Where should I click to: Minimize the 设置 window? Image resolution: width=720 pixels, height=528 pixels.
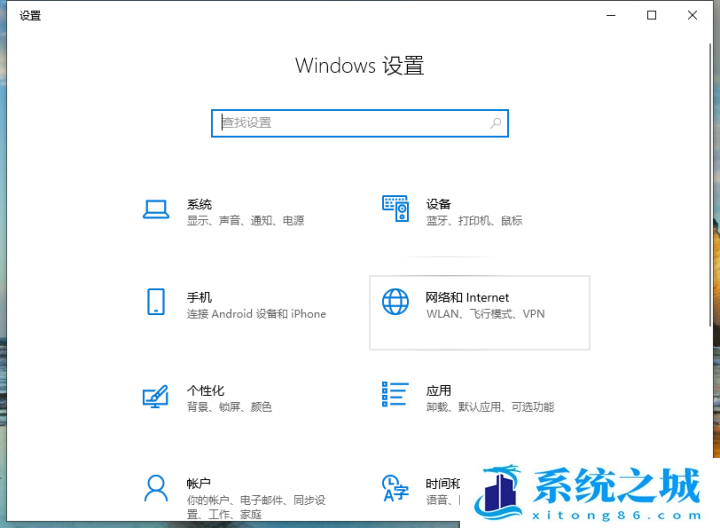611,15
